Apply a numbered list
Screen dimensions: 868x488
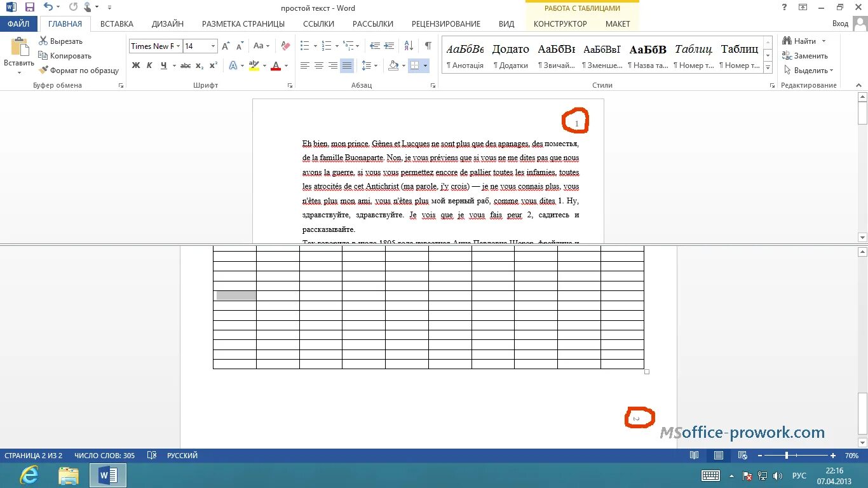327,46
